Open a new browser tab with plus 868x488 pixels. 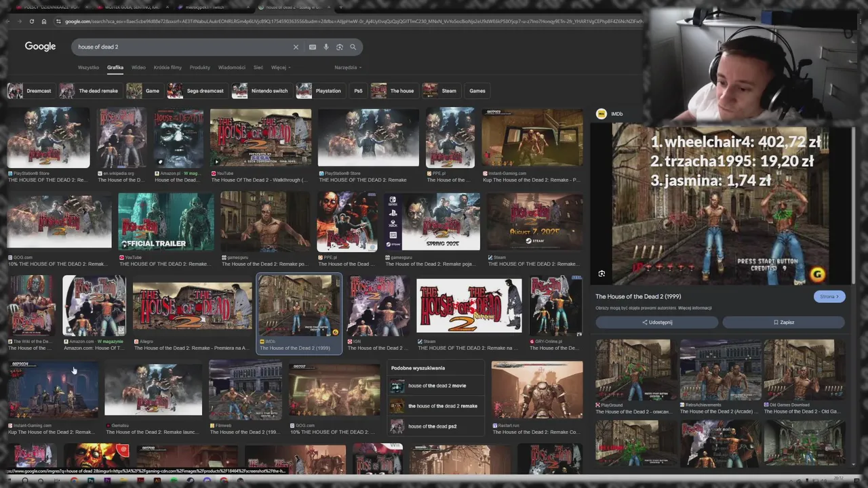pyautogui.click(x=342, y=7)
